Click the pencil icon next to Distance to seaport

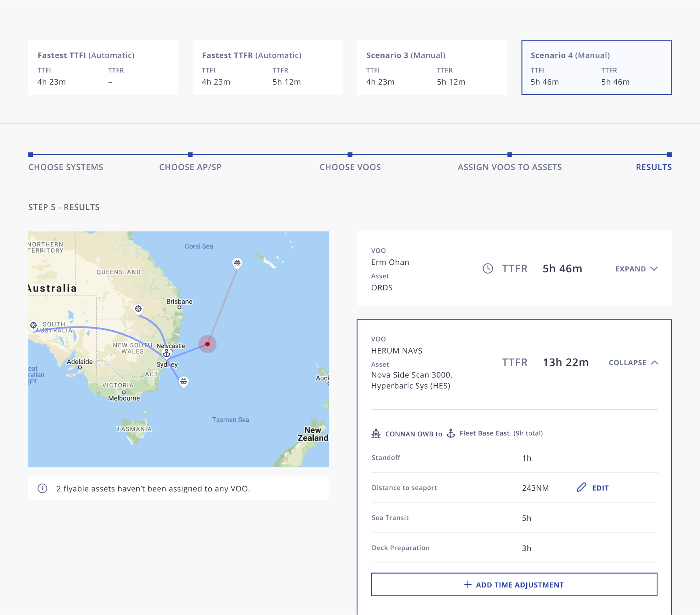point(581,487)
